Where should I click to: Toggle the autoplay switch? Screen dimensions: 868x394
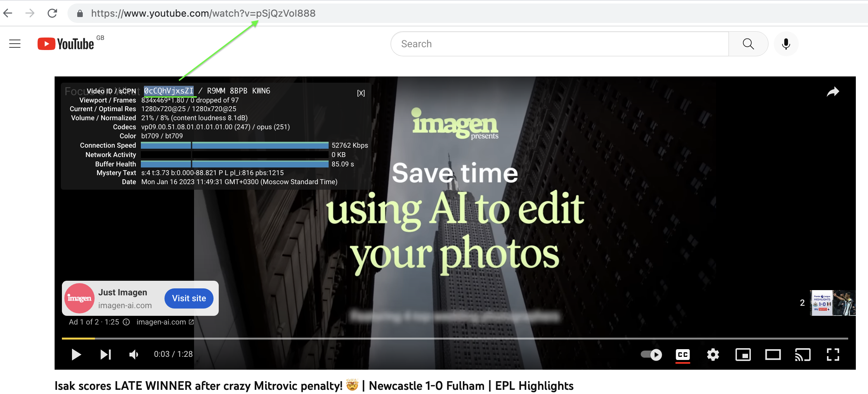pos(651,354)
